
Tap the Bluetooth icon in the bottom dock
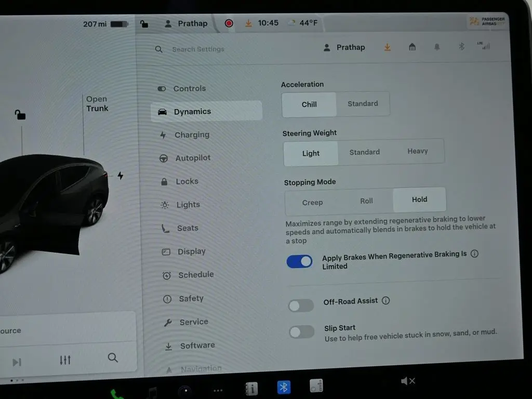coord(283,387)
